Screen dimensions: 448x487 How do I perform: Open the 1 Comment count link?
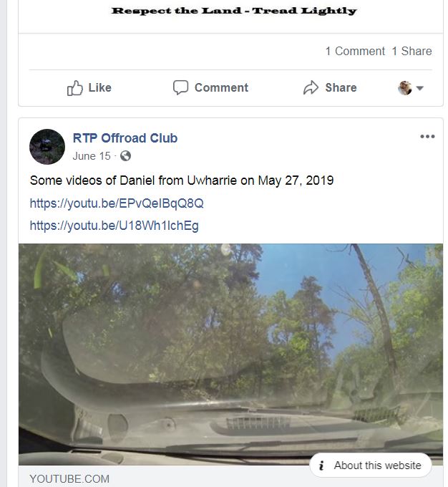355,51
